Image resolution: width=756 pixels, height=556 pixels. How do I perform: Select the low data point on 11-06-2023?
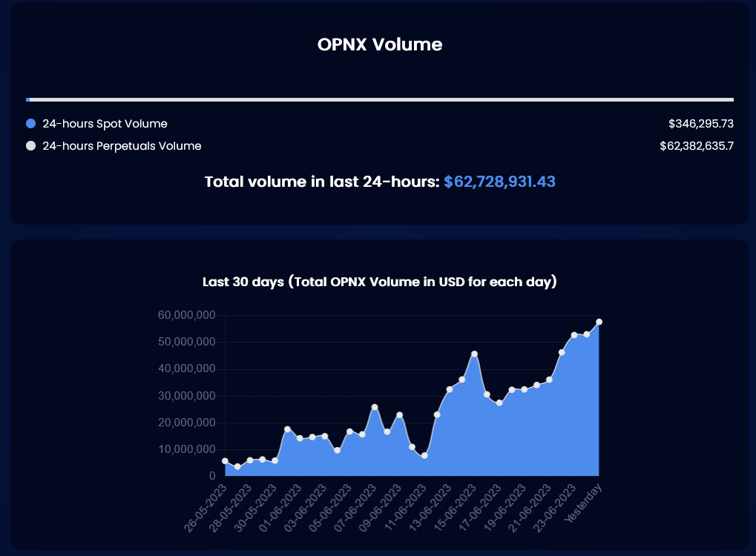click(x=424, y=455)
